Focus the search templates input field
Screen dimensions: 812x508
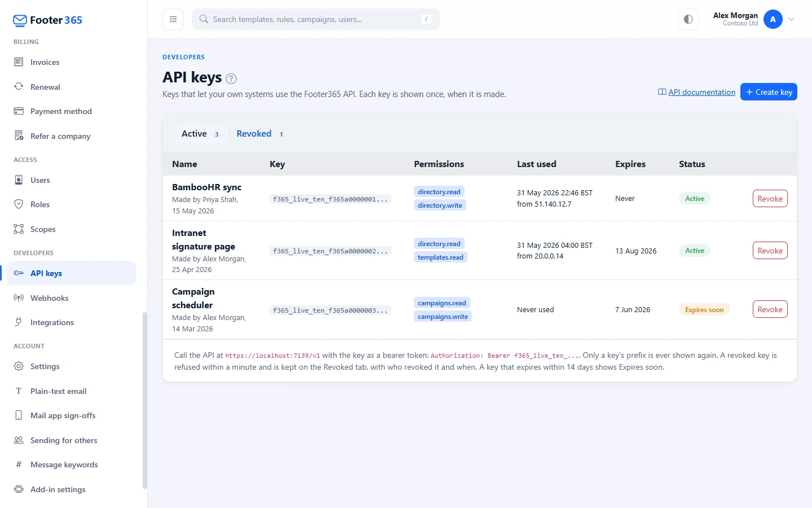click(316, 19)
